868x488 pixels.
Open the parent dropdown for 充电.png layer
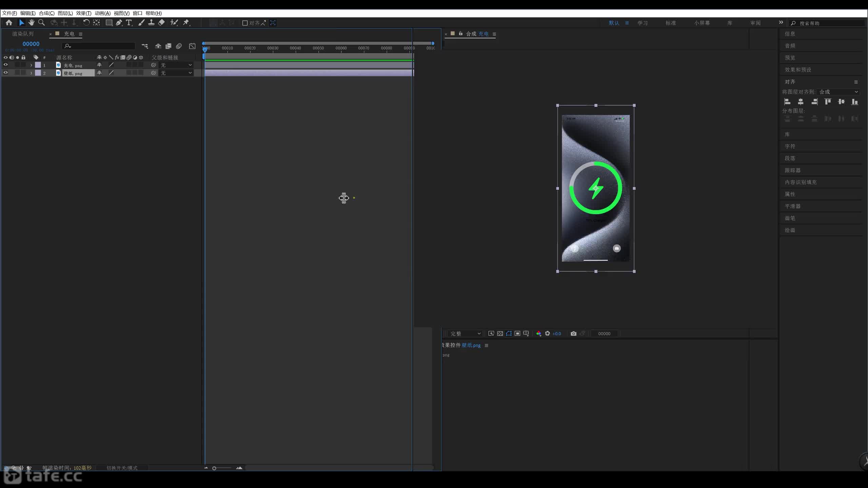point(176,65)
